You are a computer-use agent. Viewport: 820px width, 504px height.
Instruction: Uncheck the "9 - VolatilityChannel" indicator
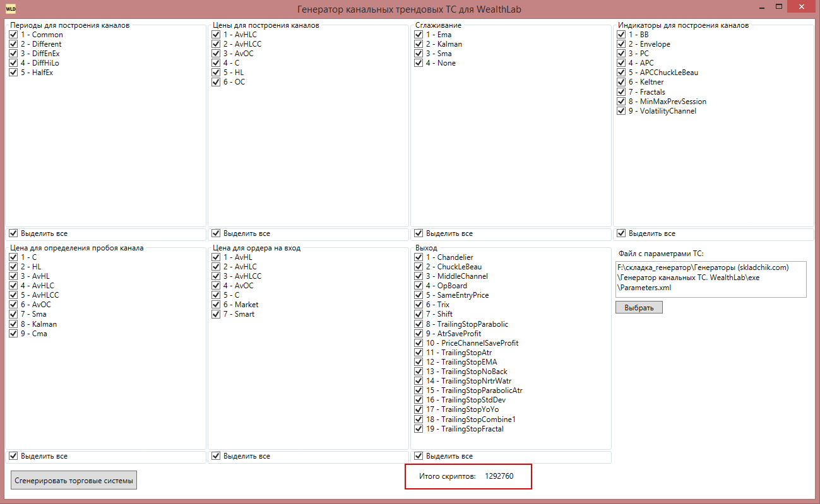click(621, 111)
